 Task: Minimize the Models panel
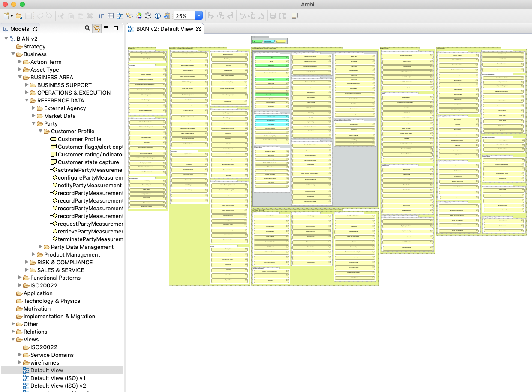tap(106, 28)
